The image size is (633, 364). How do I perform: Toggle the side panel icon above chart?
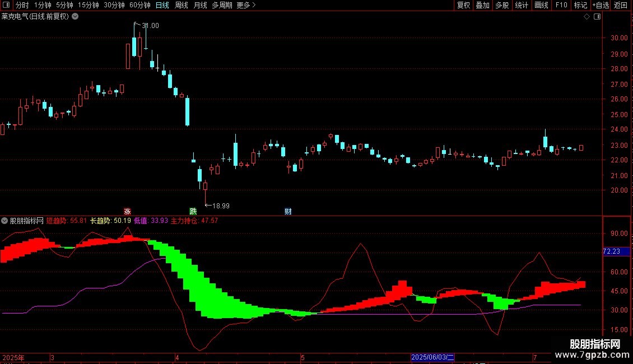point(597,17)
